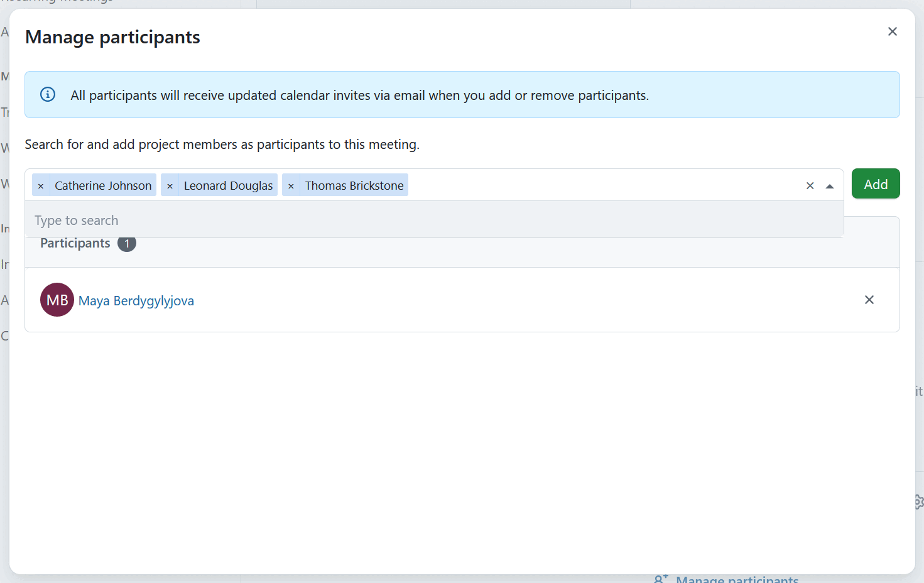Click the Participants section header
This screenshot has width=924, height=583.
point(75,244)
